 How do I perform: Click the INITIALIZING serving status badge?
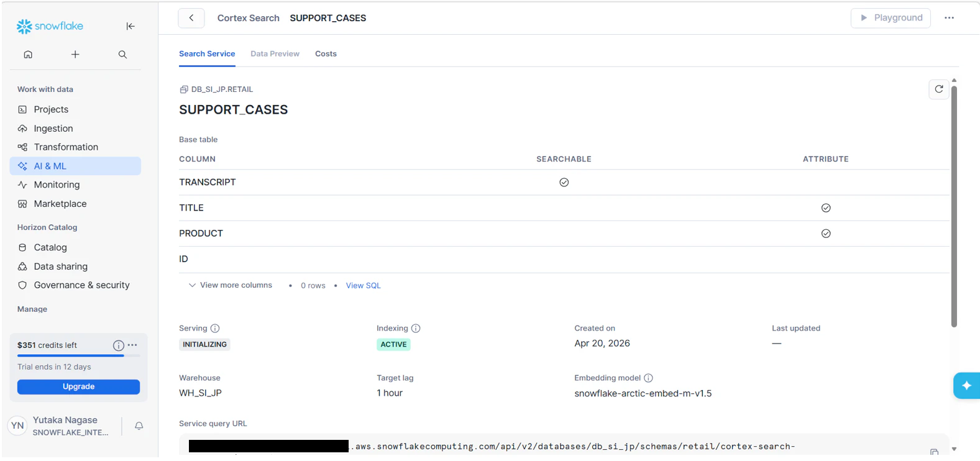[x=204, y=345]
